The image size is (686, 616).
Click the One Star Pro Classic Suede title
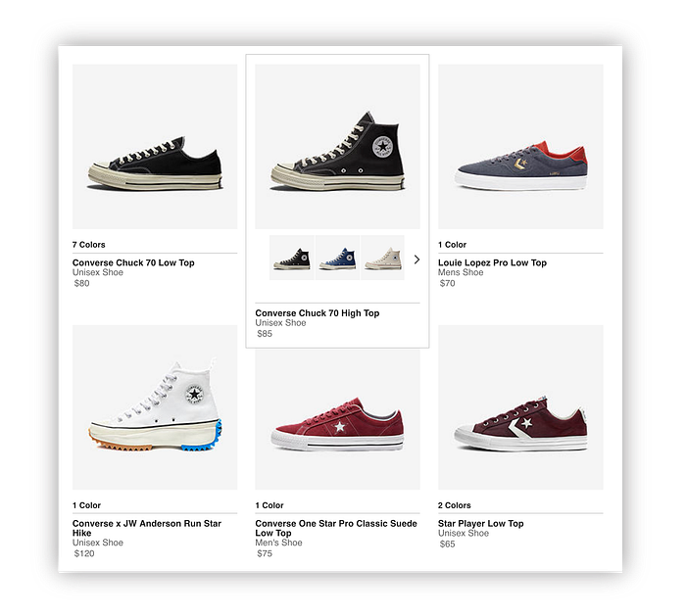(336, 528)
